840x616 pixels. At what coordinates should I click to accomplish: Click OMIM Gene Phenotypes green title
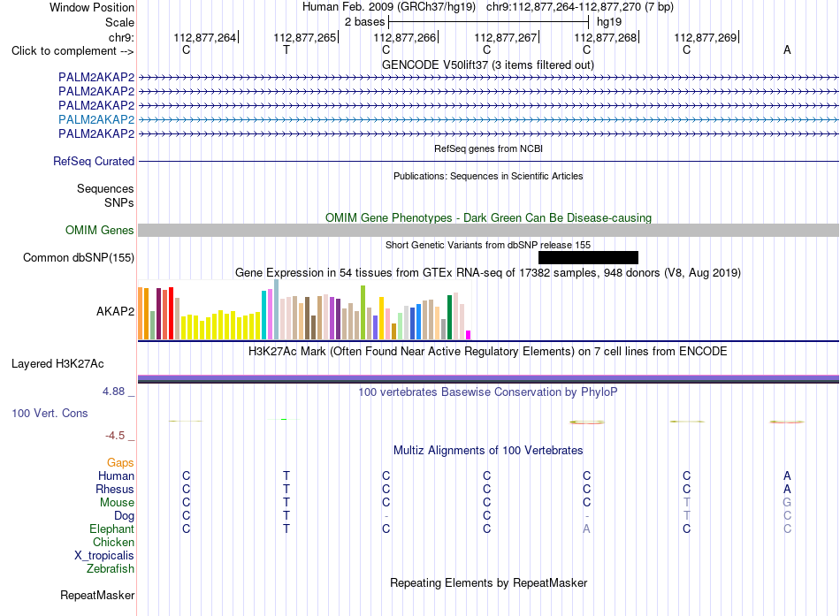click(x=488, y=217)
